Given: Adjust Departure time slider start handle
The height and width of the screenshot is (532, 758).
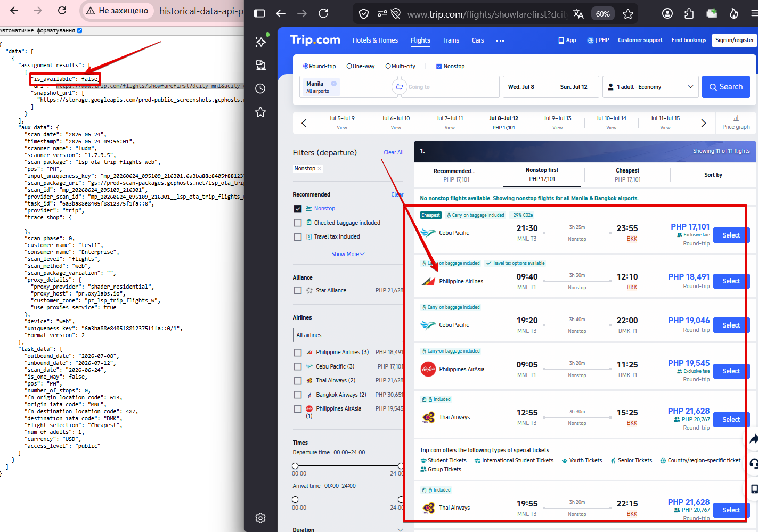Looking at the screenshot, I should tap(295, 466).
